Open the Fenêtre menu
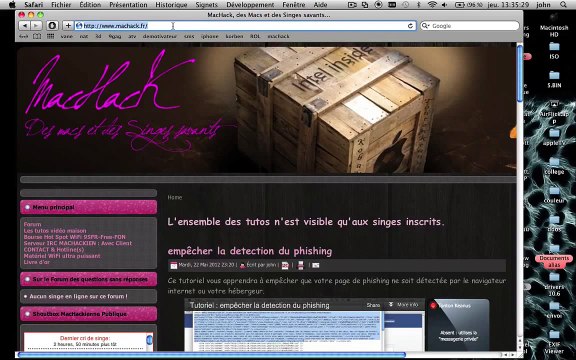 (x=294, y=4)
